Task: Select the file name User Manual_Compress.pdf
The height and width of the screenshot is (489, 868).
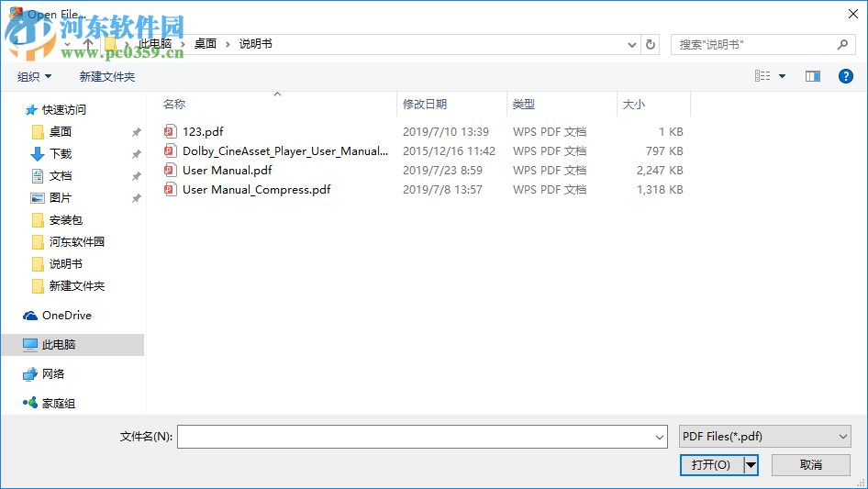Action: pos(257,189)
